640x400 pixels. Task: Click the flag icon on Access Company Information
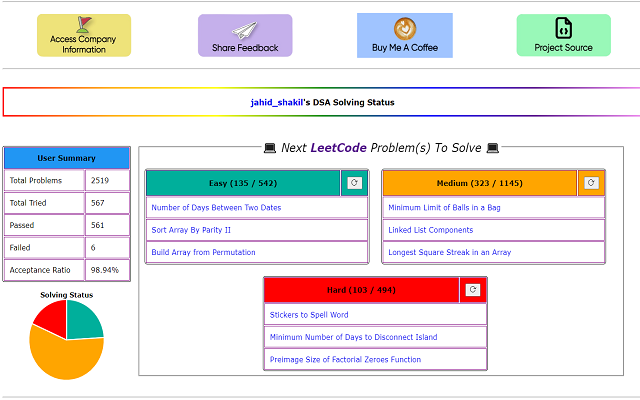(x=84, y=24)
